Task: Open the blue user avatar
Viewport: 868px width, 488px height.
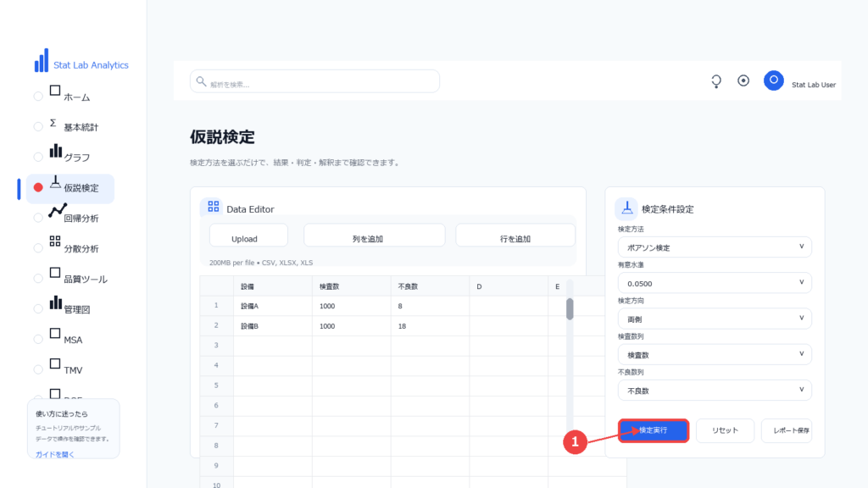Action: pyautogui.click(x=773, y=80)
